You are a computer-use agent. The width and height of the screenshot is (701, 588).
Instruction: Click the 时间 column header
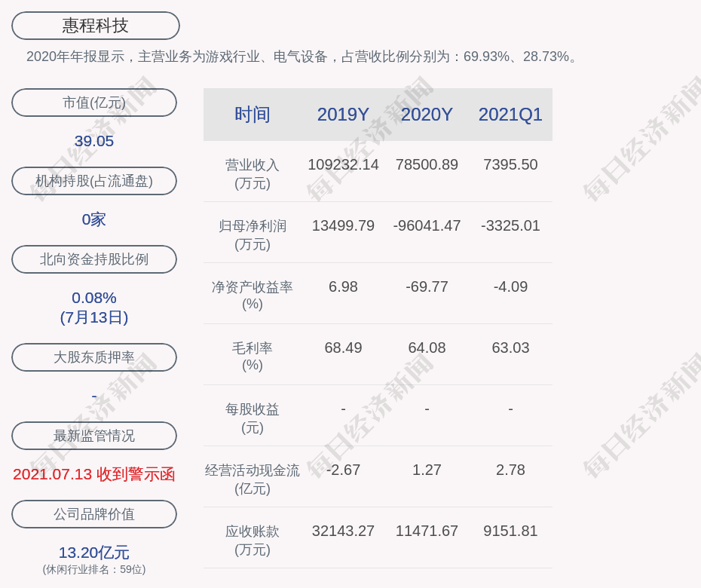pos(253,115)
